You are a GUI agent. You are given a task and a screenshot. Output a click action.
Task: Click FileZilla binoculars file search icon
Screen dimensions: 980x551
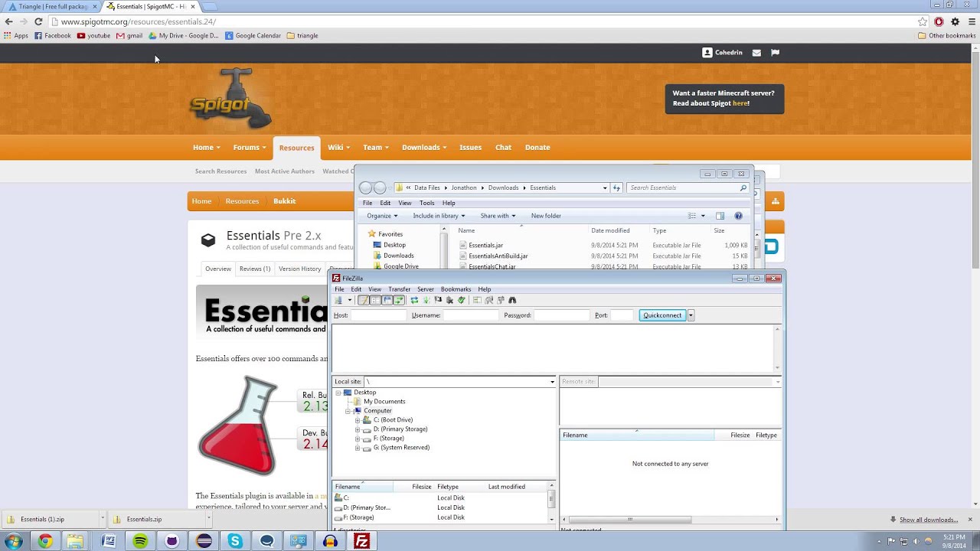(512, 300)
